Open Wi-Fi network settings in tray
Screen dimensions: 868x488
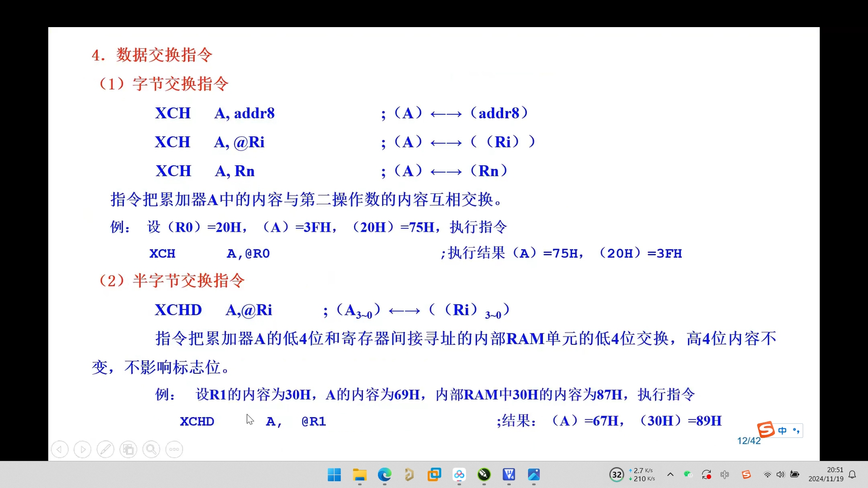pos(767,474)
